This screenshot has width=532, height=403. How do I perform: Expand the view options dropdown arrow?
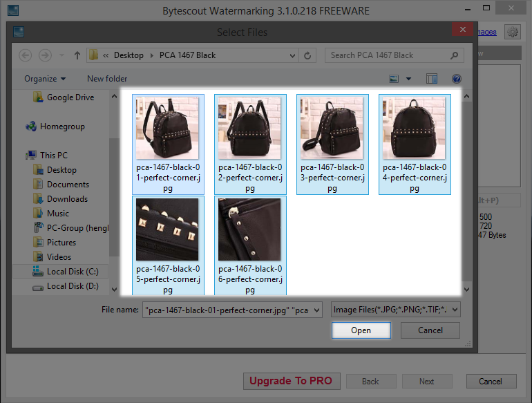(408, 79)
